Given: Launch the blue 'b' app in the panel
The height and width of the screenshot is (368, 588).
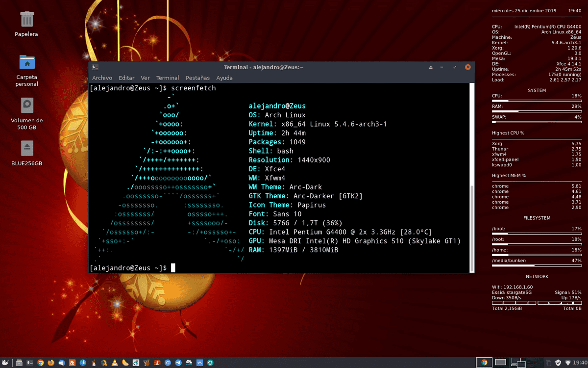Looking at the screenshot, I should point(83,363).
